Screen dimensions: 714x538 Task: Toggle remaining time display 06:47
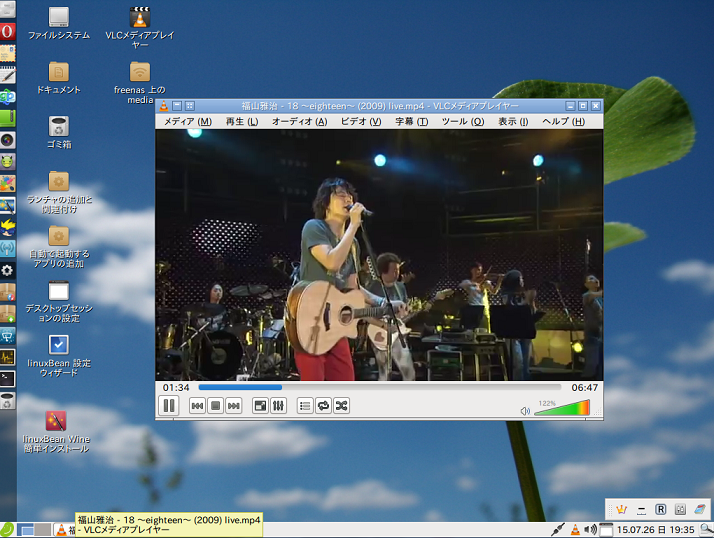click(585, 388)
